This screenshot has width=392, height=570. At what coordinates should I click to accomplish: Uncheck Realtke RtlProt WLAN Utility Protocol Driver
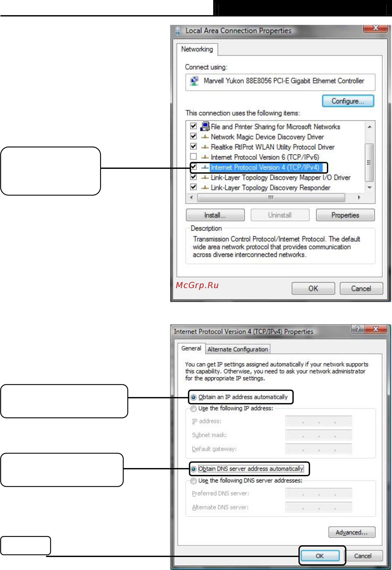click(x=194, y=147)
